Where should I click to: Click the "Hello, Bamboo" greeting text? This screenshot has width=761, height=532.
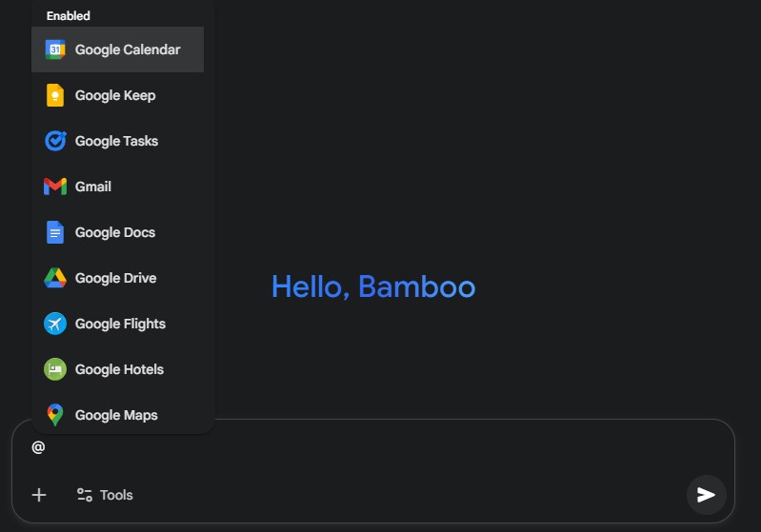pos(372,286)
